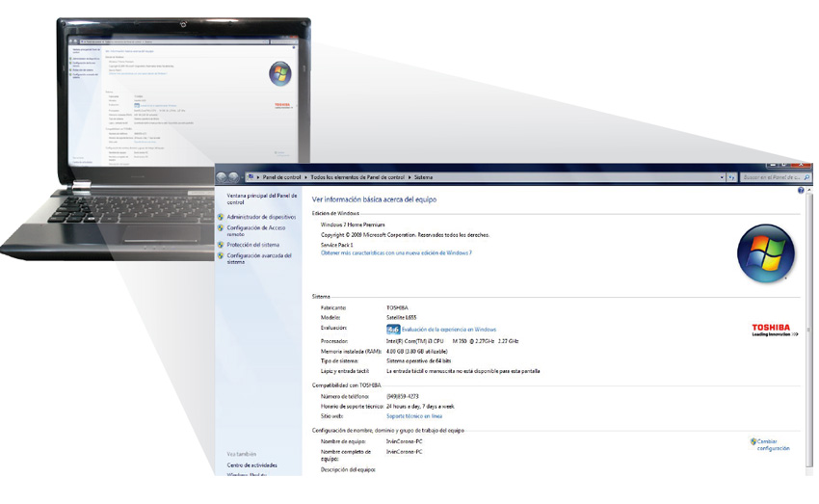Click Ver información básica acerca del equipo heading
This screenshot has height=504, width=819.
(374, 199)
